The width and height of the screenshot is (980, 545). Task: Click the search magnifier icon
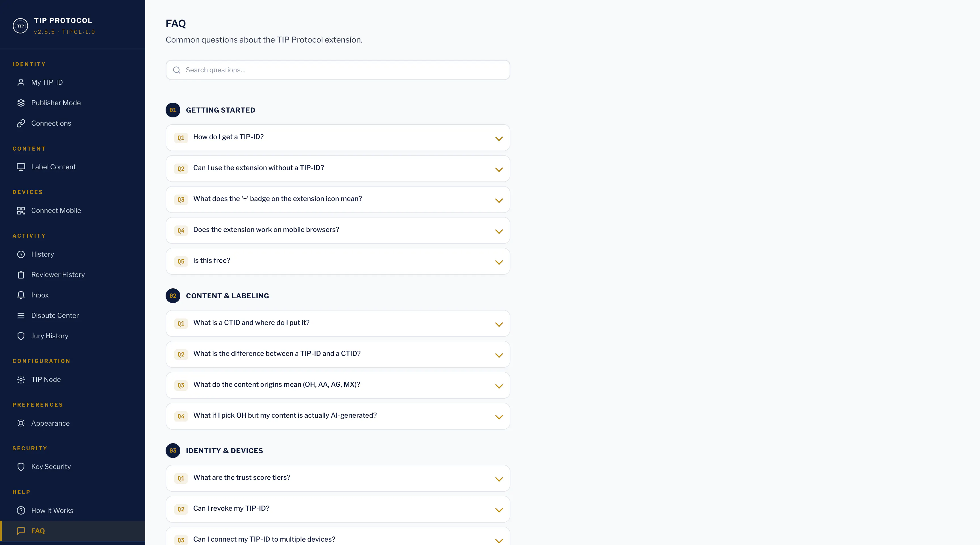pyautogui.click(x=177, y=70)
